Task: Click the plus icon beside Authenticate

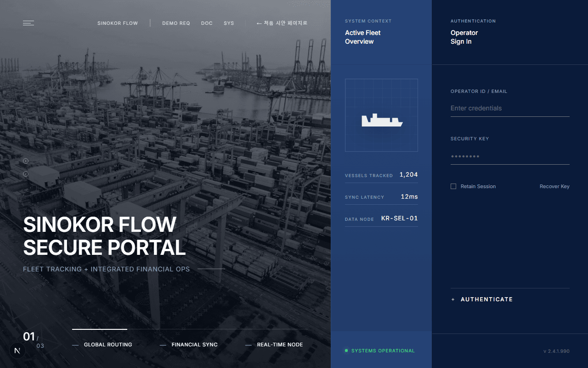Action: tap(453, 299)
